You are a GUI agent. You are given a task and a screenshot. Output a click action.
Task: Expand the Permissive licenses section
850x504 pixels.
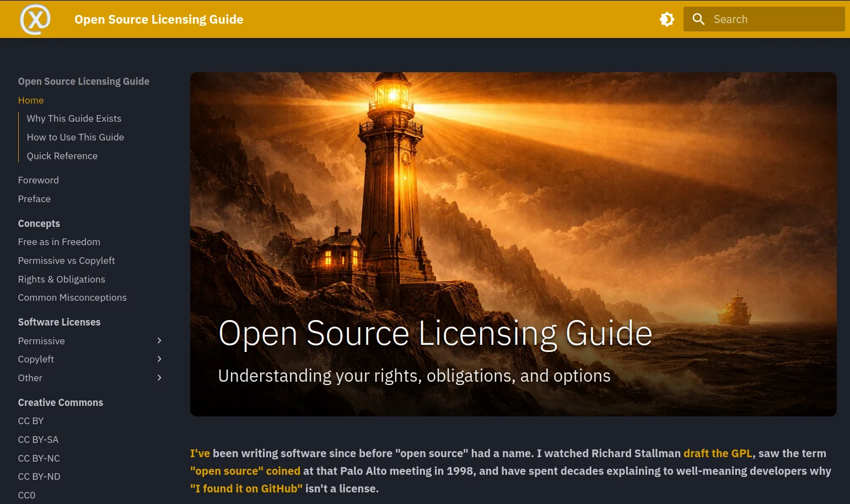[159, 340]
